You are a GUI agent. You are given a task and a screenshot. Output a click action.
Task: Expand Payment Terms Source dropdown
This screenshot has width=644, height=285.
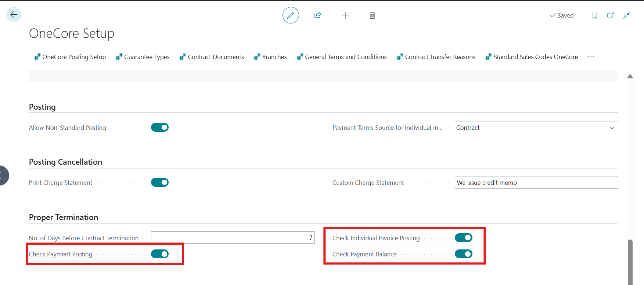tap(612, 128)
